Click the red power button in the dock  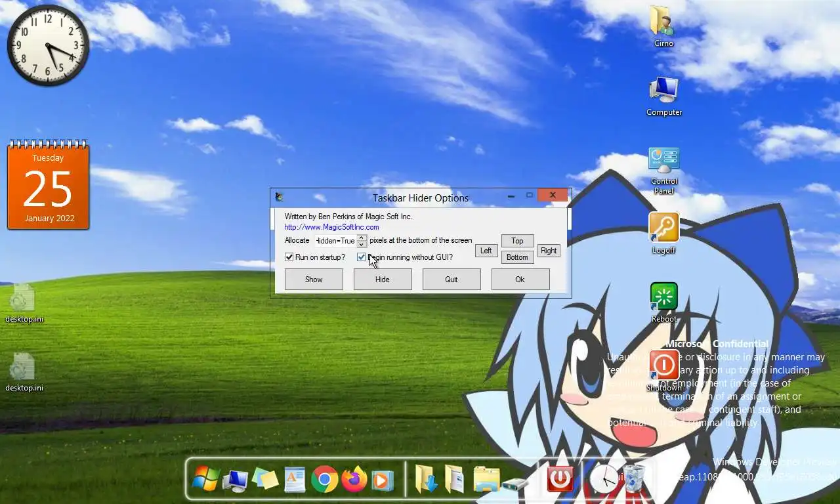560,479
